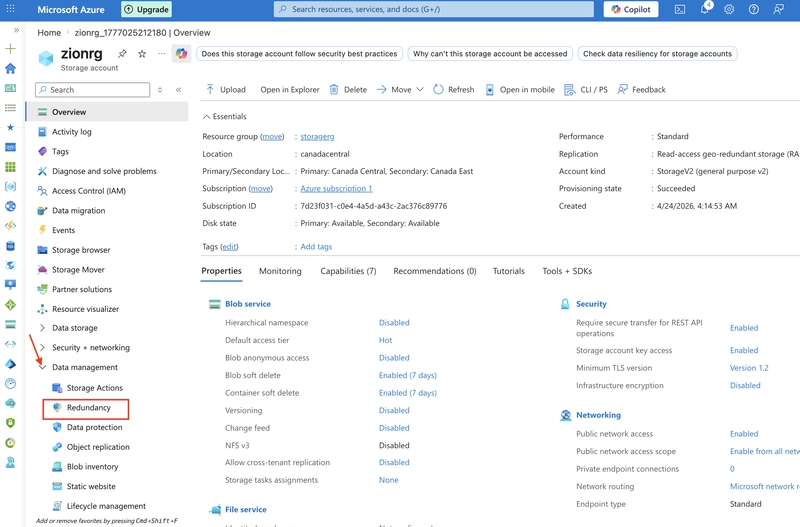
Task: Mark zionrg as favorite with star
Action: 142,54
